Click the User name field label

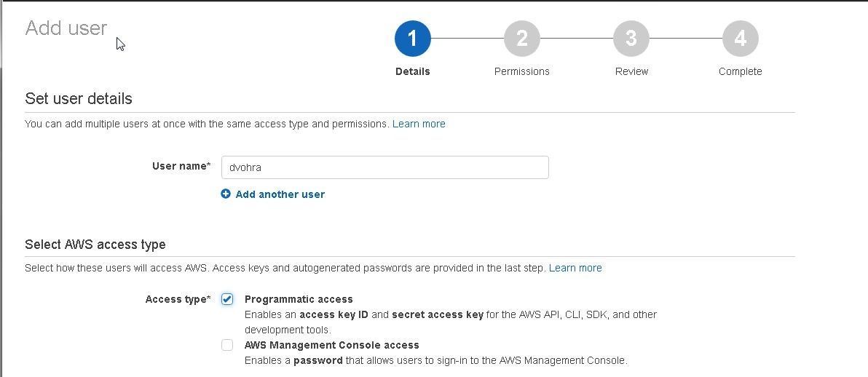tap(181, 166)
